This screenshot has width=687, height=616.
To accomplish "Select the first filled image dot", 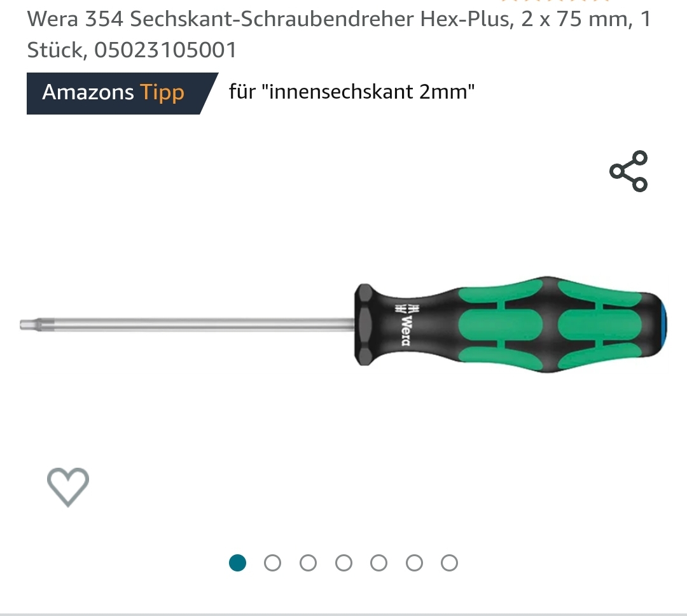I will [x=237, y=563].
